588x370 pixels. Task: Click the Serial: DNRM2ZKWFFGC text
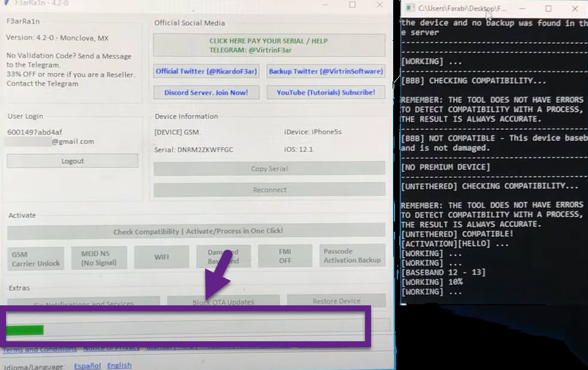point(194,150)
